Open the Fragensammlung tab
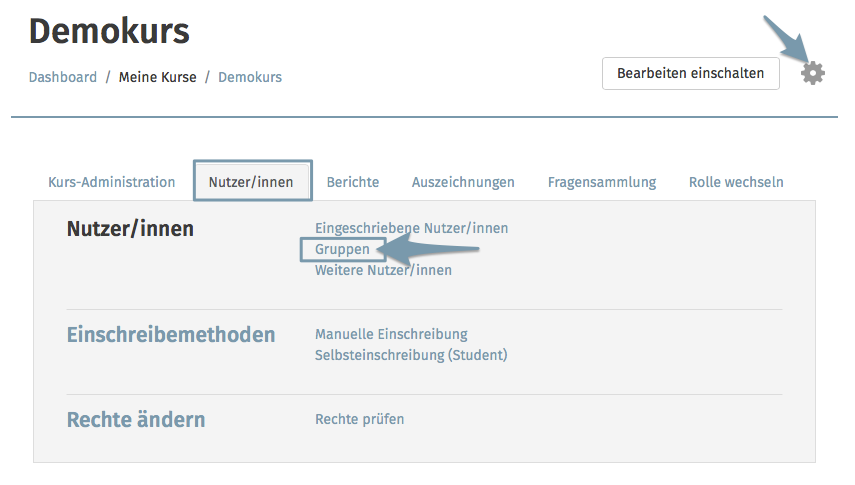This screenshot has width=855, height=485. click(601, 182)
